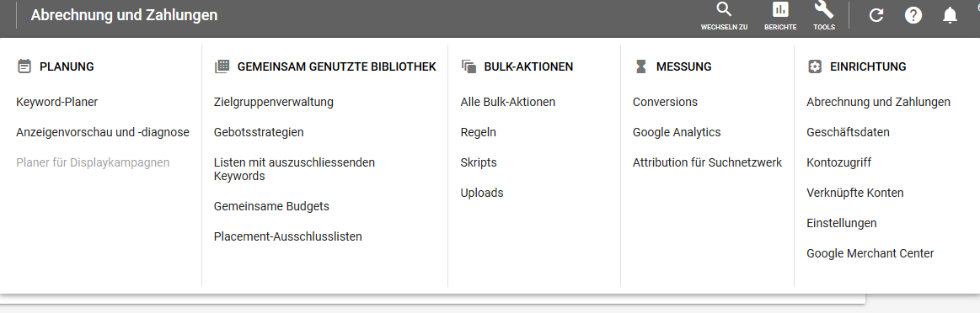The image size is (980, 313).
Task: Click the refresh icon in header
Action: pyautogui.click(x=876, y=16)
